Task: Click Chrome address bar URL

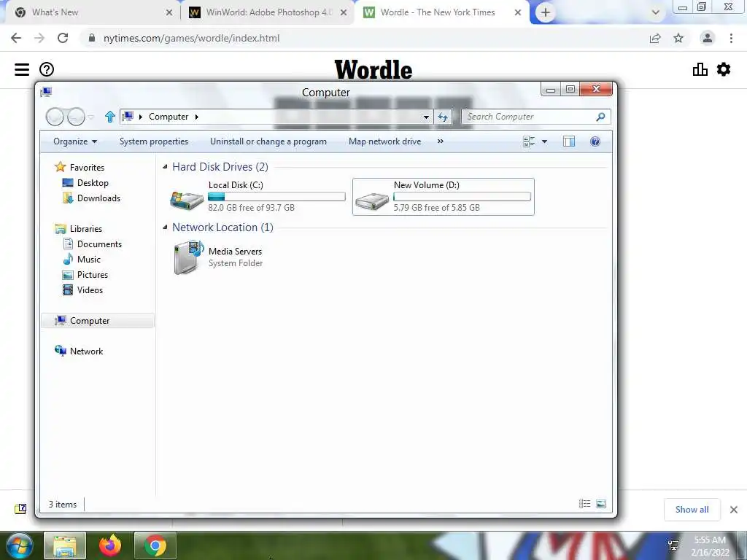Action: pos(192,38)
